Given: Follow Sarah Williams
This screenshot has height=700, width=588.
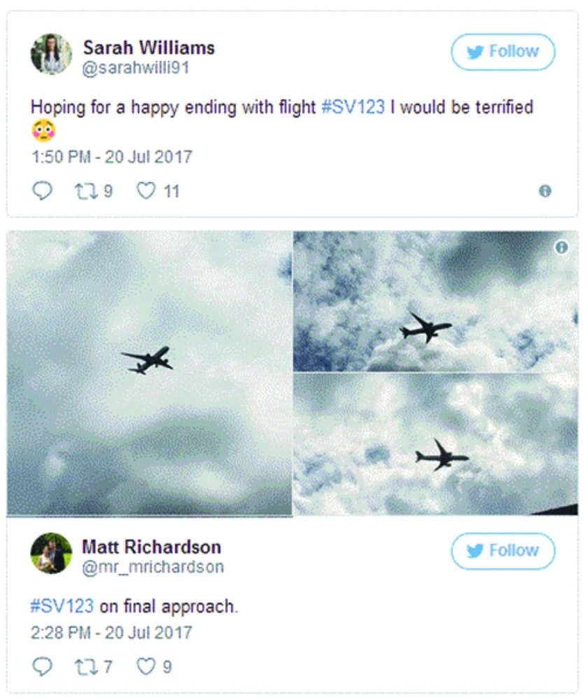Looking at the screenshot, I should 503,52.
